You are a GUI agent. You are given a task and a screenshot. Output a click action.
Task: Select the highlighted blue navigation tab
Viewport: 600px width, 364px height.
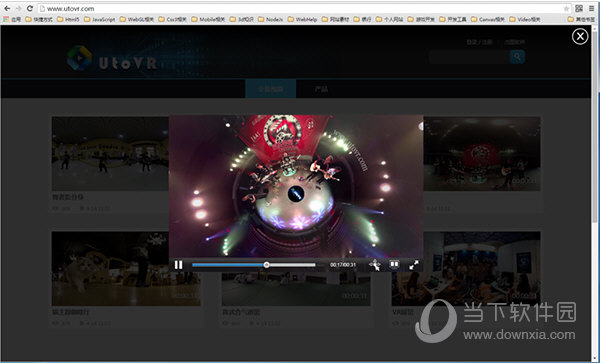pyautogui.click(x=271, y=89)
